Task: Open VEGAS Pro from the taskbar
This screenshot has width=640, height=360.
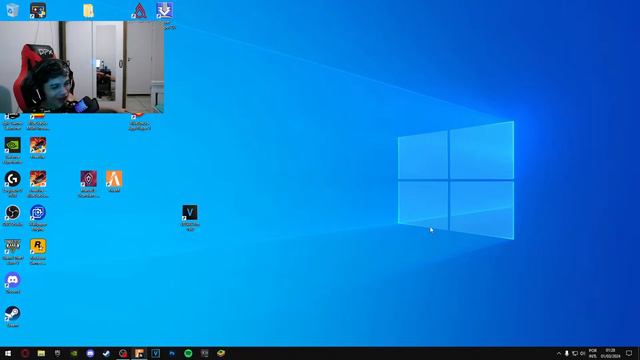Action: click(x=156, y=353)
